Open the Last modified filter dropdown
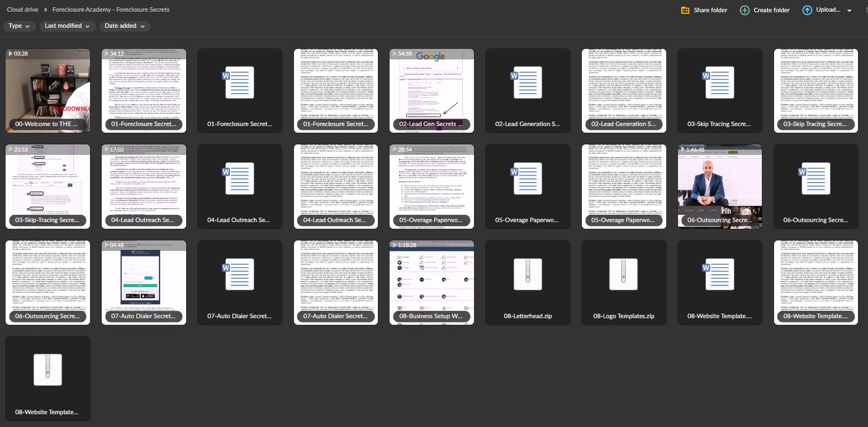This screenshot has width=868, height=427. pos(67,26)
